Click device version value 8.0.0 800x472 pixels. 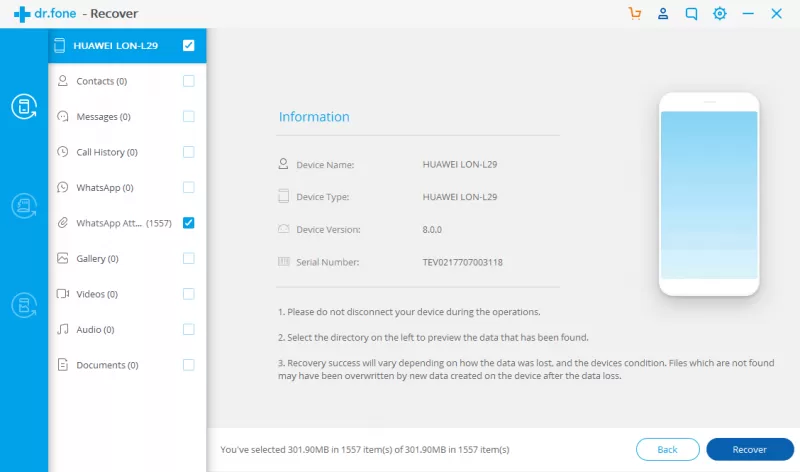point(432,230)
